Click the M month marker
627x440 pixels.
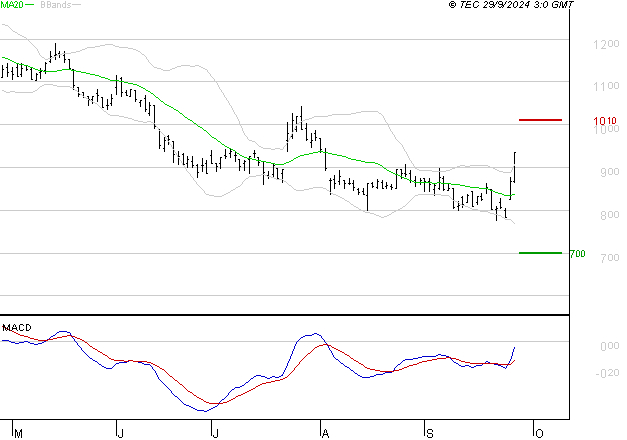(18, 434)
